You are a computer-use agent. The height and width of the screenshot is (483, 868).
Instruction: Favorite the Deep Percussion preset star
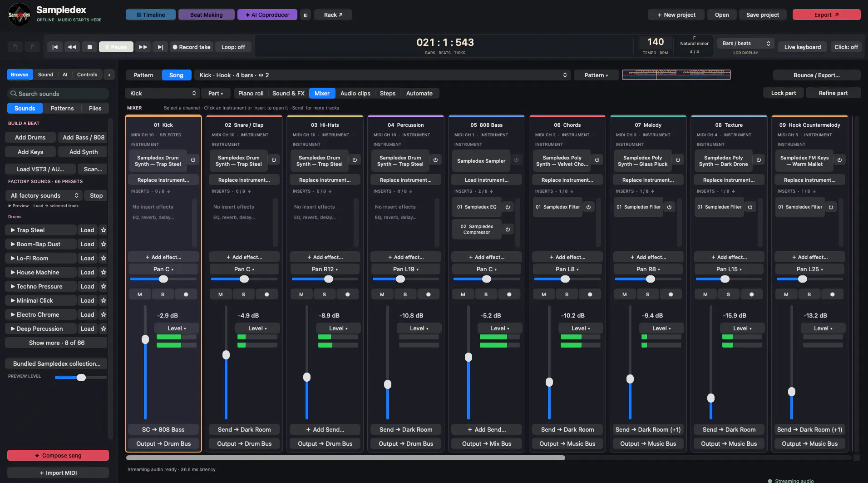click(104, 329)
